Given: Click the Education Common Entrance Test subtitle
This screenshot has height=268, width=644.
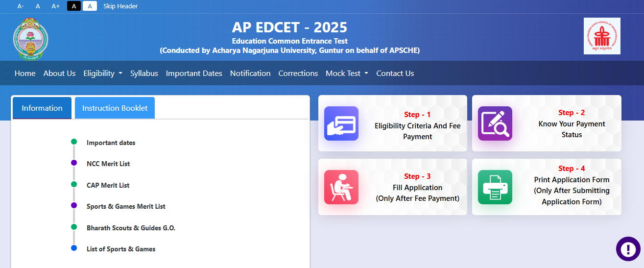Looking at the screenshot, I should point(290,41).
